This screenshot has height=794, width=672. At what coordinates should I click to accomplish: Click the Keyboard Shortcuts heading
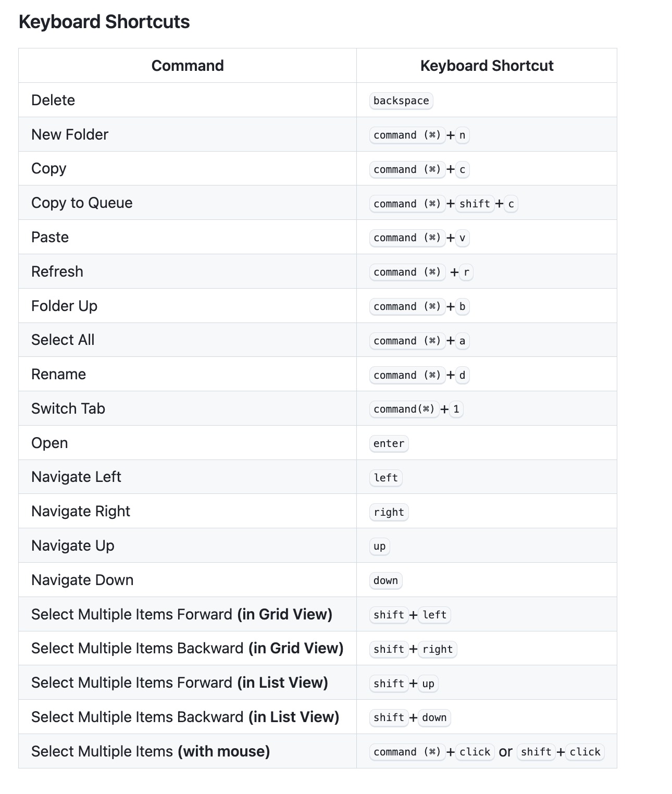coord(104,22)
